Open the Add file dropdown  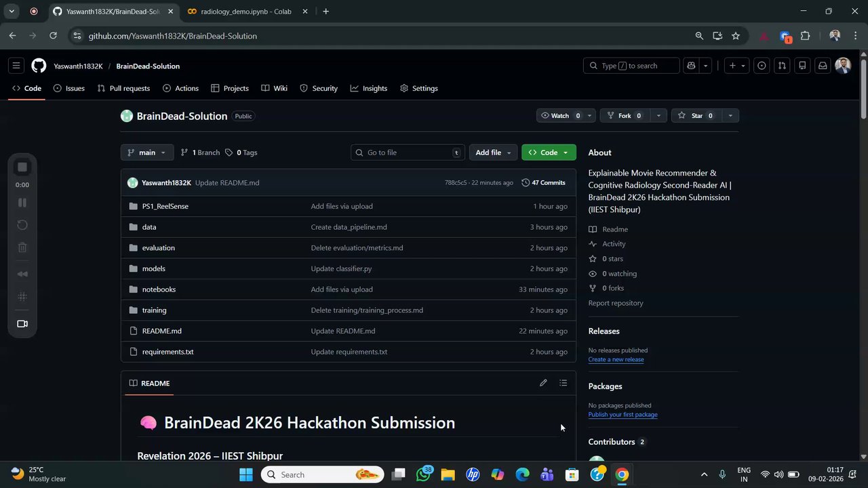[493, 152]
